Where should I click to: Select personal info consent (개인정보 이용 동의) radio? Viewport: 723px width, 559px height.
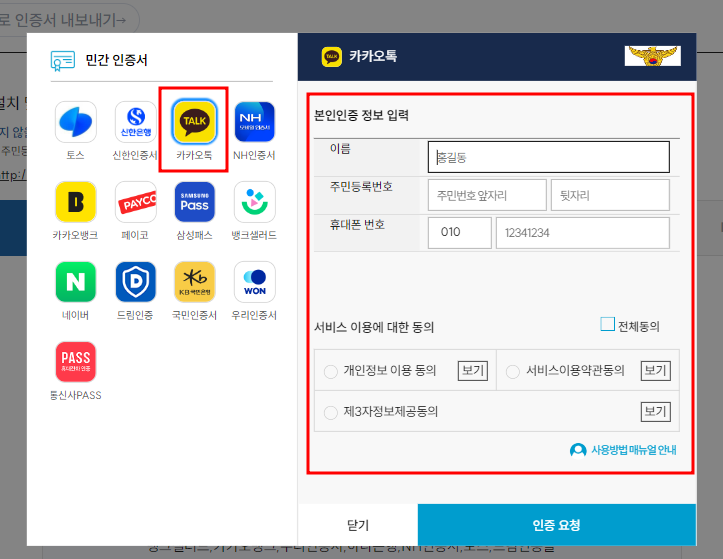331,372
